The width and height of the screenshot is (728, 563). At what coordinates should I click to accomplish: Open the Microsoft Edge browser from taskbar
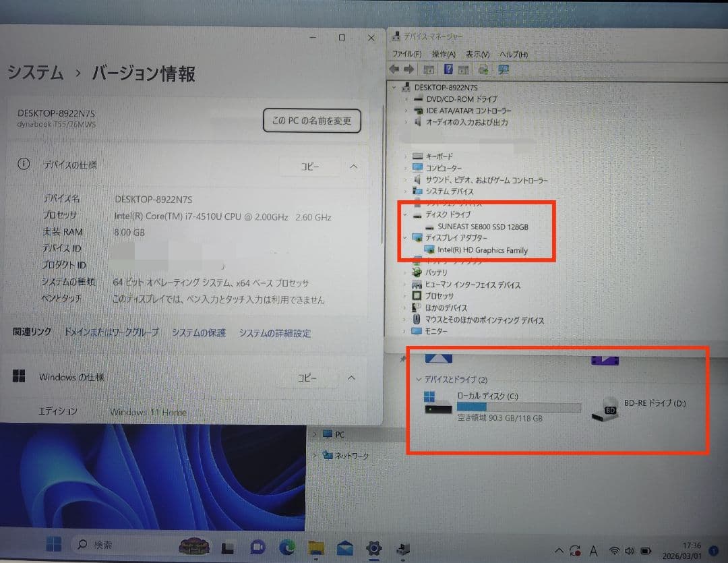[286, 548]
